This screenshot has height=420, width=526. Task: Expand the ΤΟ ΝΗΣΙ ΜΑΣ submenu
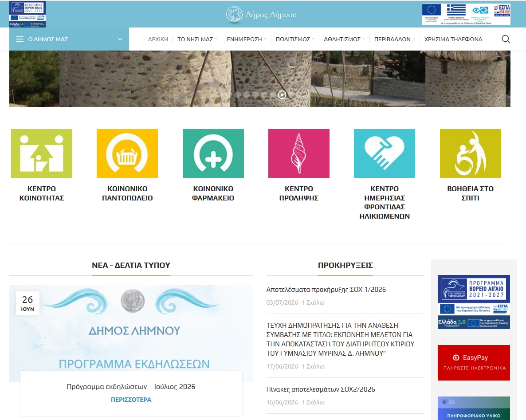197,39
